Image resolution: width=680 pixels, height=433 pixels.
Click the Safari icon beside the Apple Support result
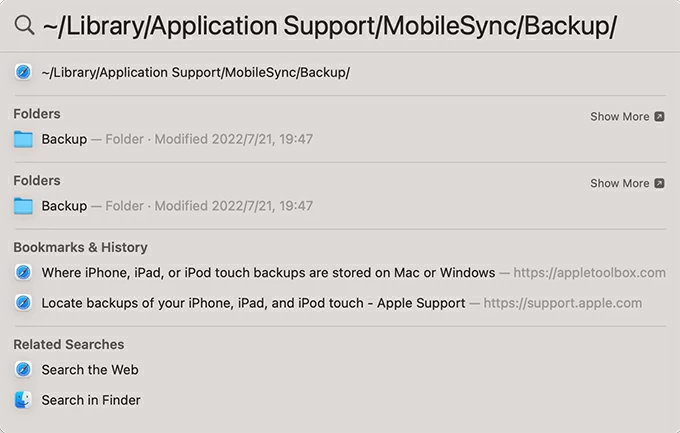point(23,302)
